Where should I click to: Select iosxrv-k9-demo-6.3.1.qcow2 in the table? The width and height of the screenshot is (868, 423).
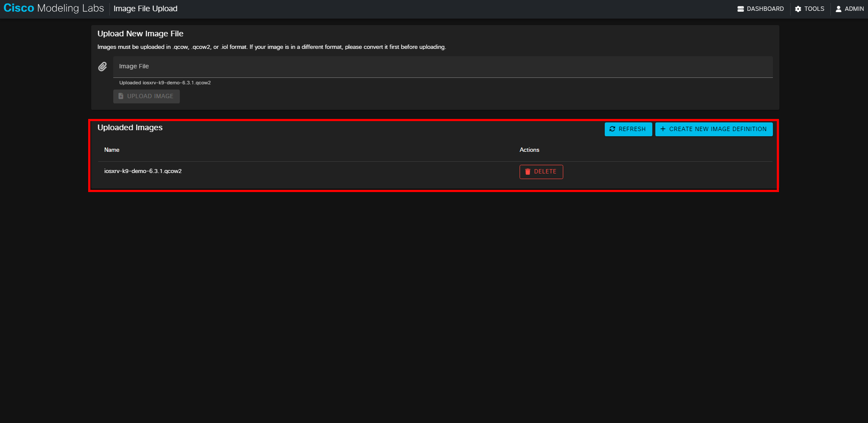(x=143, y=171)
